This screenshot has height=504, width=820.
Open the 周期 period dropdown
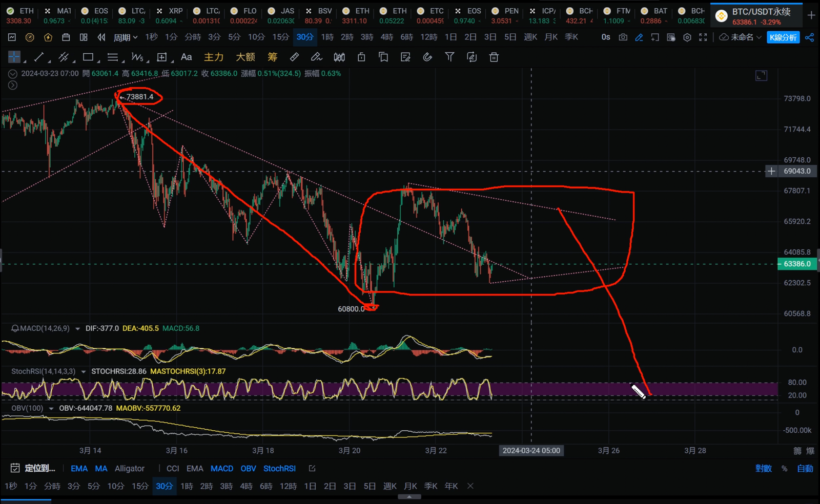click(126, 37)
